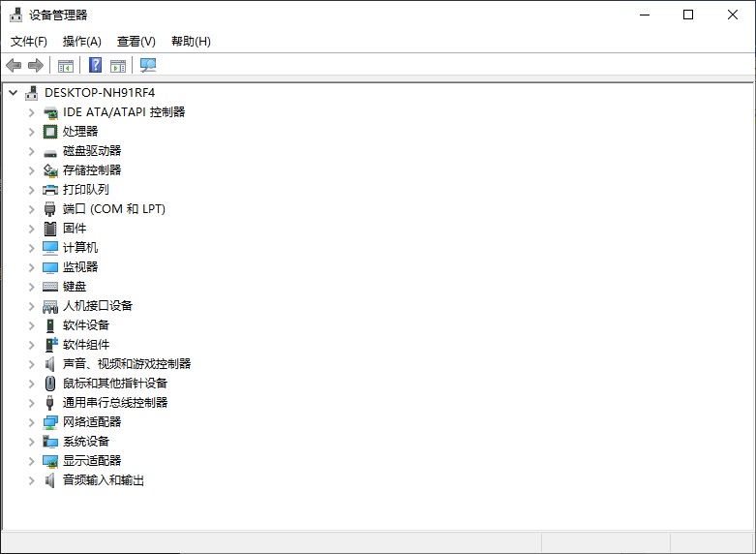Viewport: 756px width, 554px height.
Task: Click the HID icon beside 人机接口设备
Action: coord(50,306)
